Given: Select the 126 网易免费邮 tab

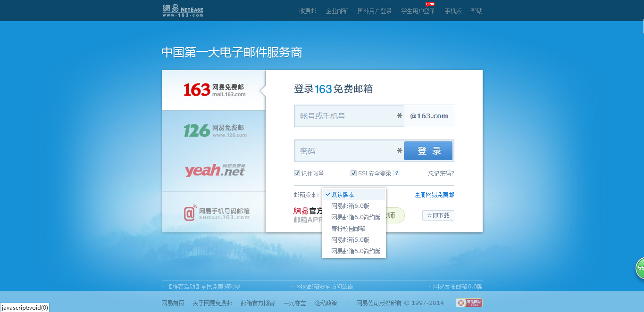Looking at the screenshot, I should (x=214, y=131).
